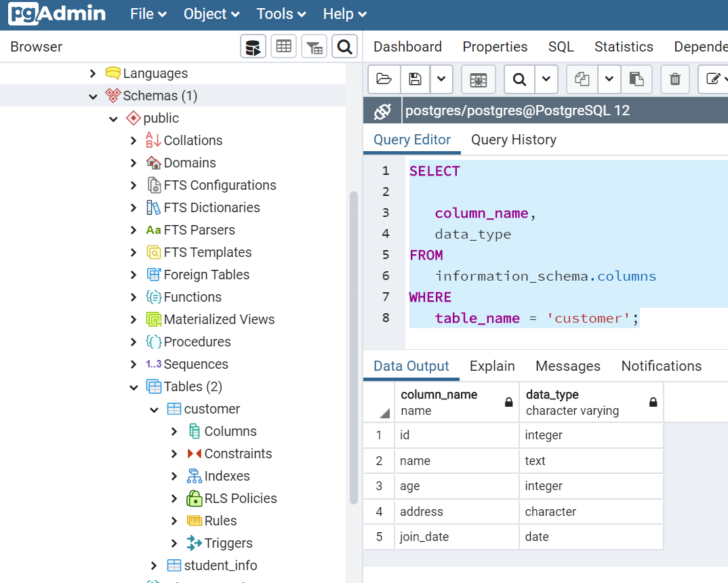Click the database connection status icon
Image resolution: width=728 pixels, height=583 pixels.
click(382, 110)
